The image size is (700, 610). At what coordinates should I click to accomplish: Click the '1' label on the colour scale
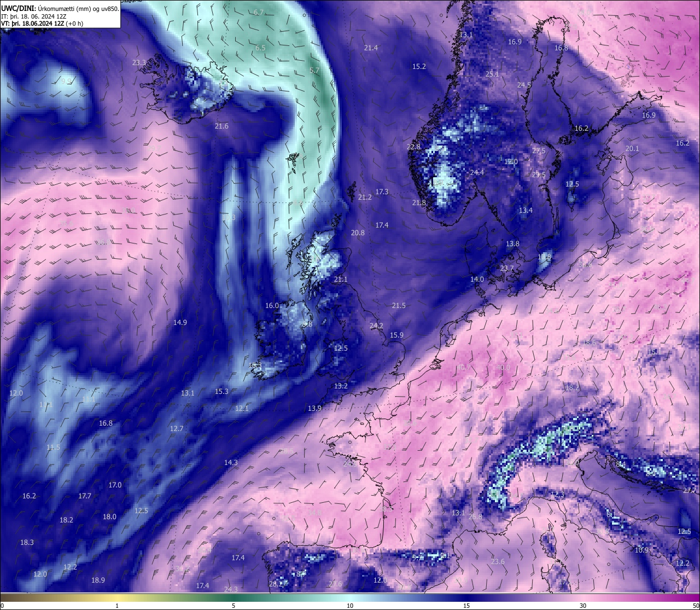(x=117, y=606)
